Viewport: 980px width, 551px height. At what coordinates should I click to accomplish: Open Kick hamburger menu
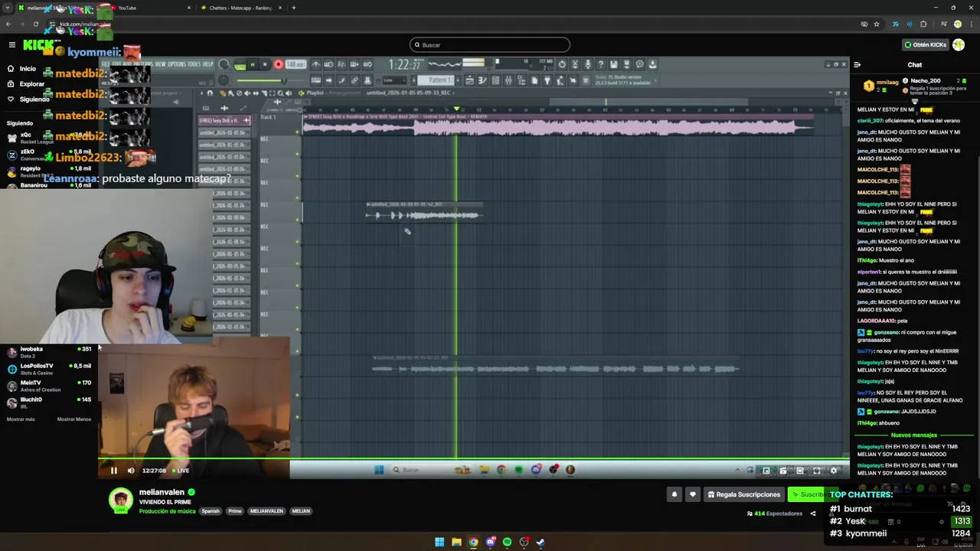tap(11, 45)
